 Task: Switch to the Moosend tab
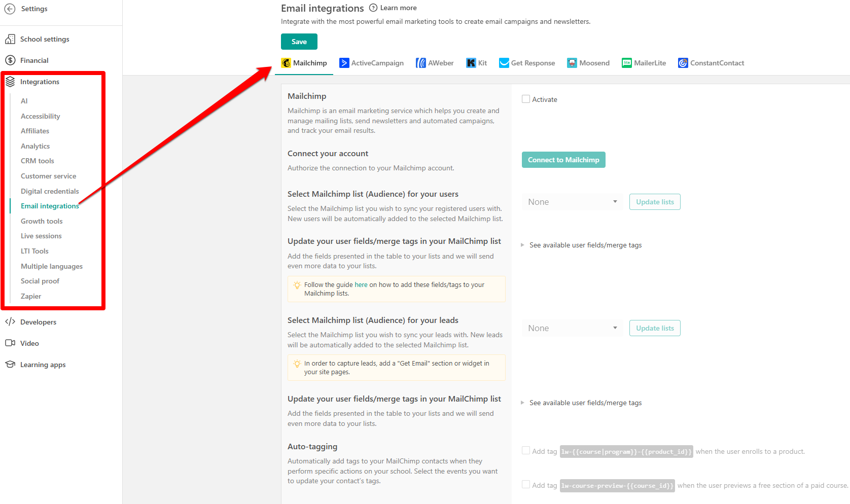[x=588, y=63]
